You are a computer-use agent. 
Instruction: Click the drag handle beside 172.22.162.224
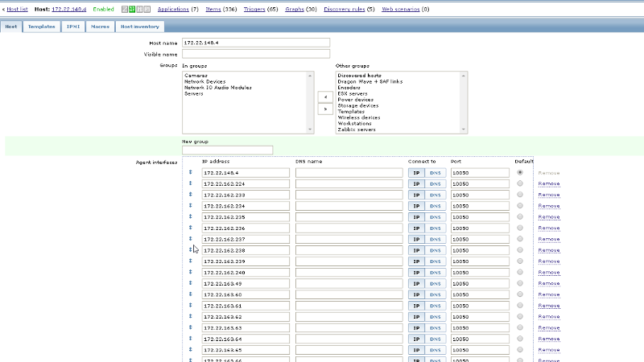pos(191,183)
